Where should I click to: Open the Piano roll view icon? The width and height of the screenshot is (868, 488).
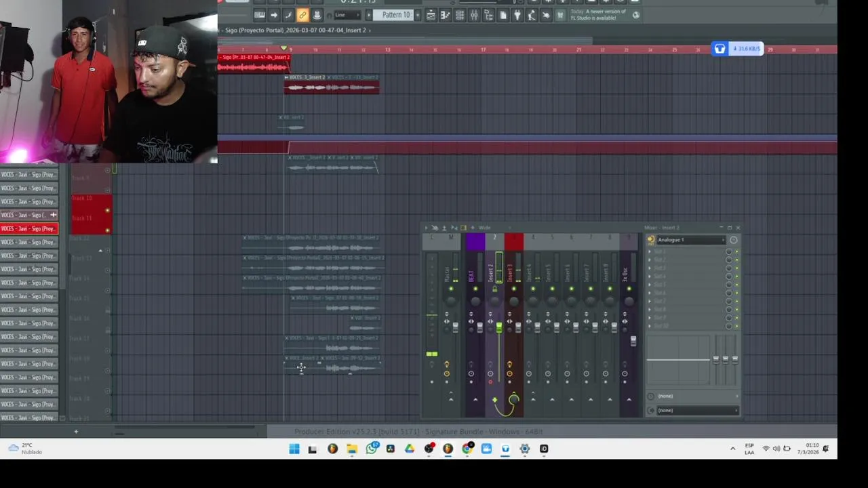[x=446, y=15]
